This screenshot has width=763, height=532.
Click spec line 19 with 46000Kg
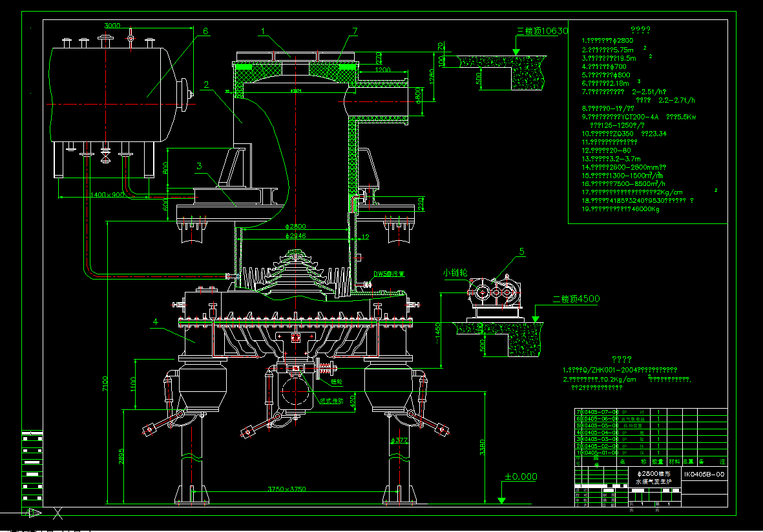point(621,209)
